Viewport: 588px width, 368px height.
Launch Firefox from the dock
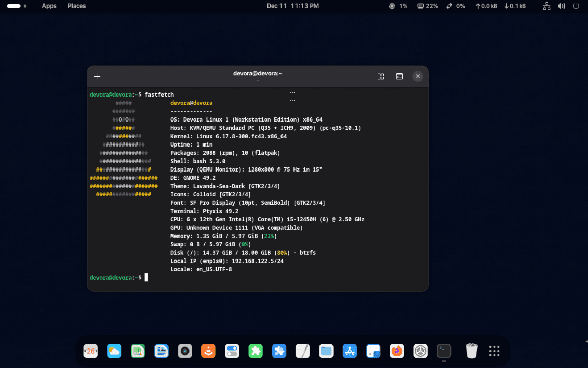tap(397, 351)
